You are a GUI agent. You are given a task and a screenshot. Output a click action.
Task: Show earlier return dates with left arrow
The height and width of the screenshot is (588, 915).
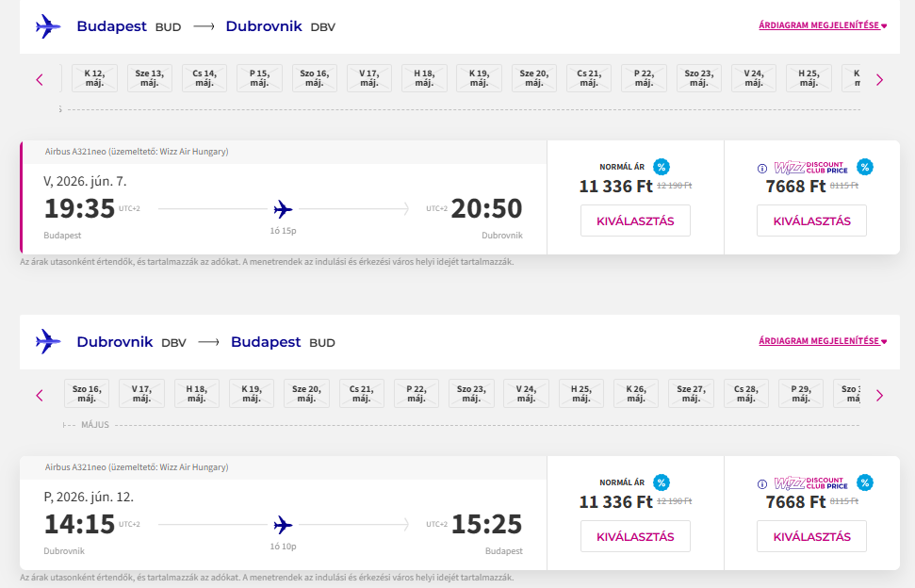(40, 395)
